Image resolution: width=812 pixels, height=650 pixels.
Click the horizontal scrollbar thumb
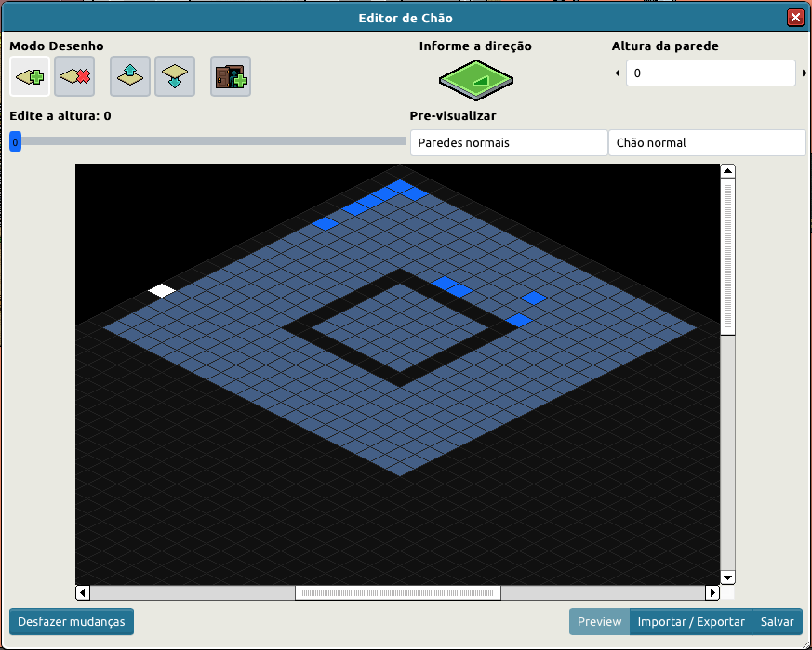pos(398,592)
